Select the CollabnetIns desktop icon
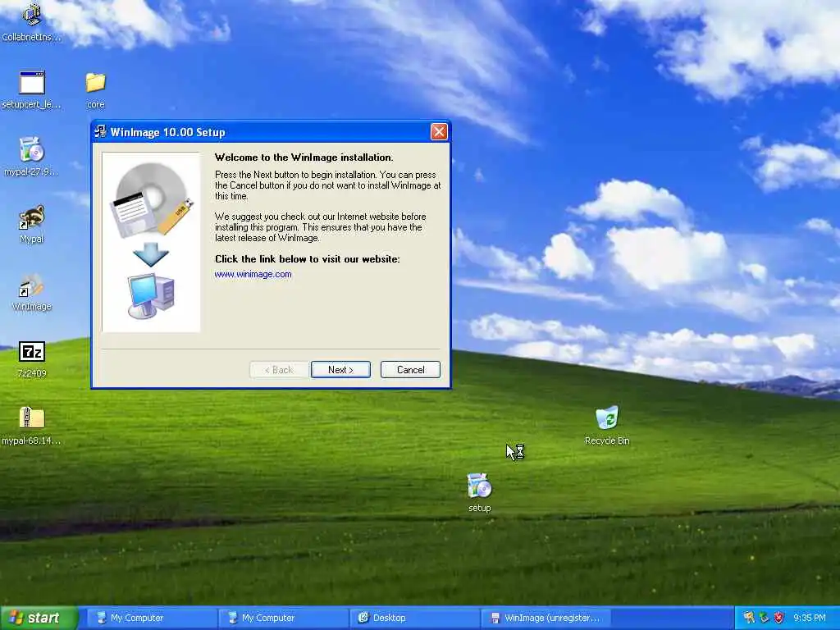 tap(32, 21)
